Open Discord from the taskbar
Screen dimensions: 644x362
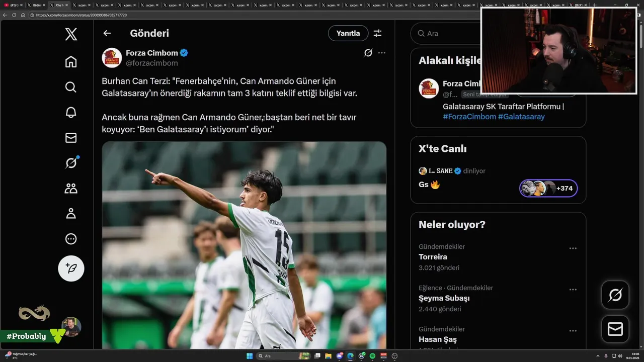(340, 356)
